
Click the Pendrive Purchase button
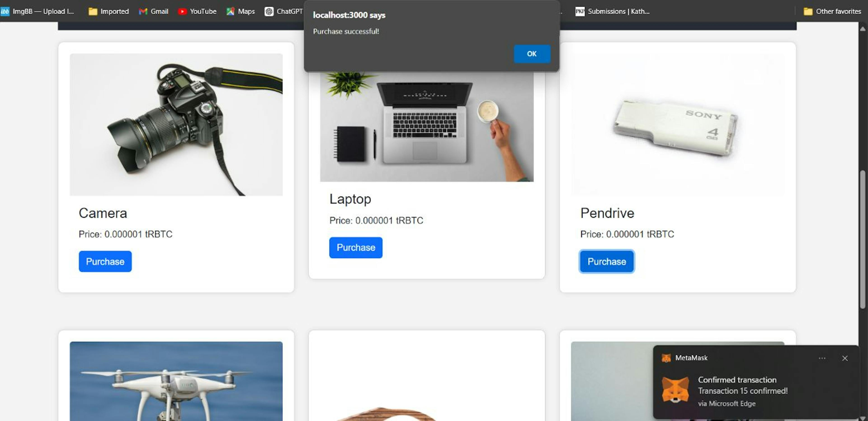pyautogui.click(x=606, y=261)
